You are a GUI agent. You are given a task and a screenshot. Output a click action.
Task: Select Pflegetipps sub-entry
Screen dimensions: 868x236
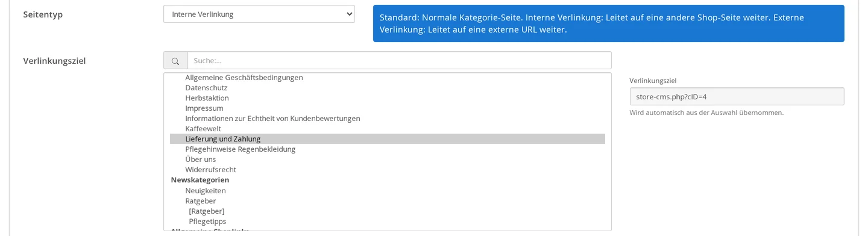387,222
